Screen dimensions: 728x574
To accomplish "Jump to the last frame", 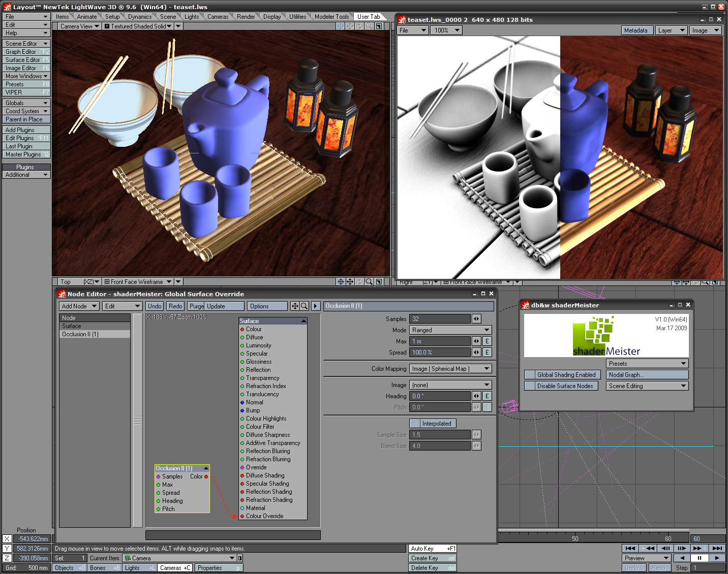I will click(717, 548).
